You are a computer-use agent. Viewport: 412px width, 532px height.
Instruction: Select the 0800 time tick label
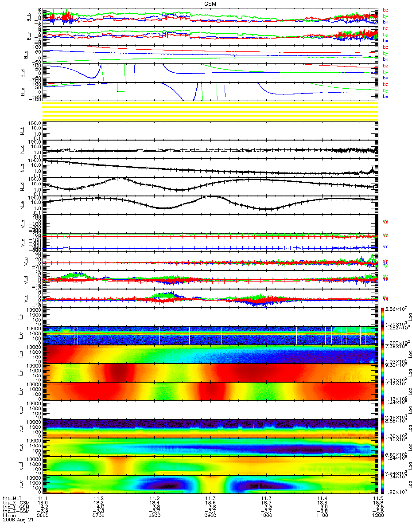pyautogui.click(x=154, y=516)
